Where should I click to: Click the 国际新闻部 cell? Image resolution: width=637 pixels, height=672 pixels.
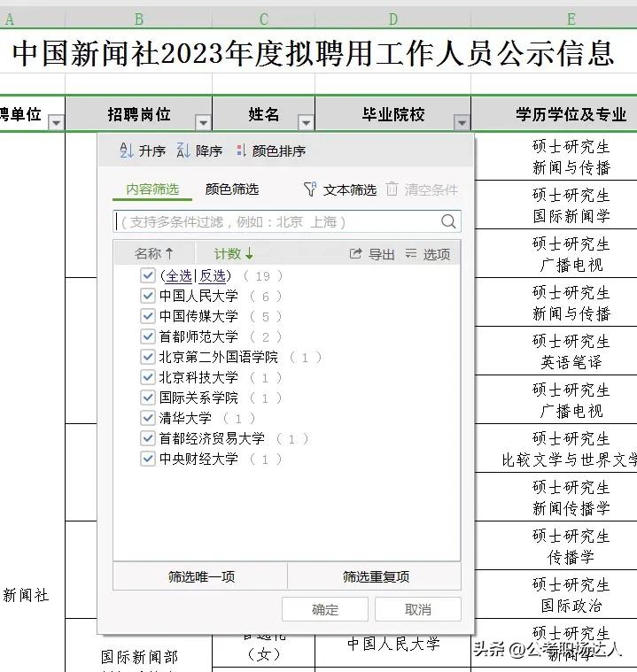point(139,656)
